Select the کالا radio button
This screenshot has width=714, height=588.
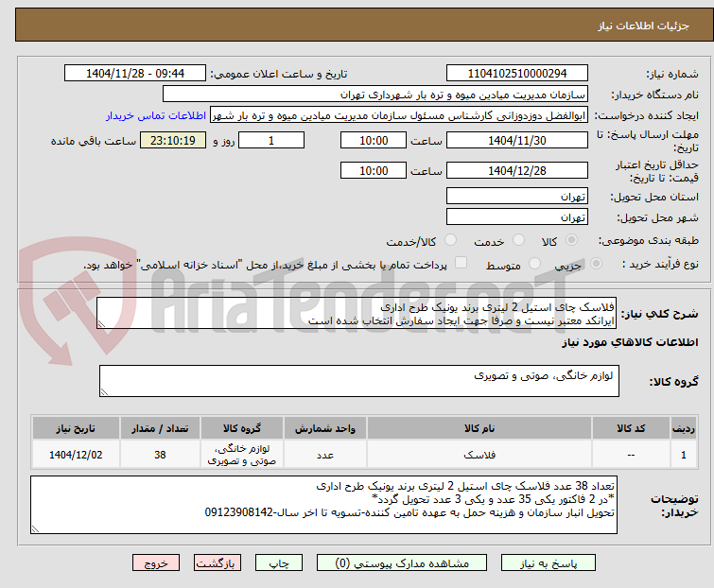click(x=571, y=240)
